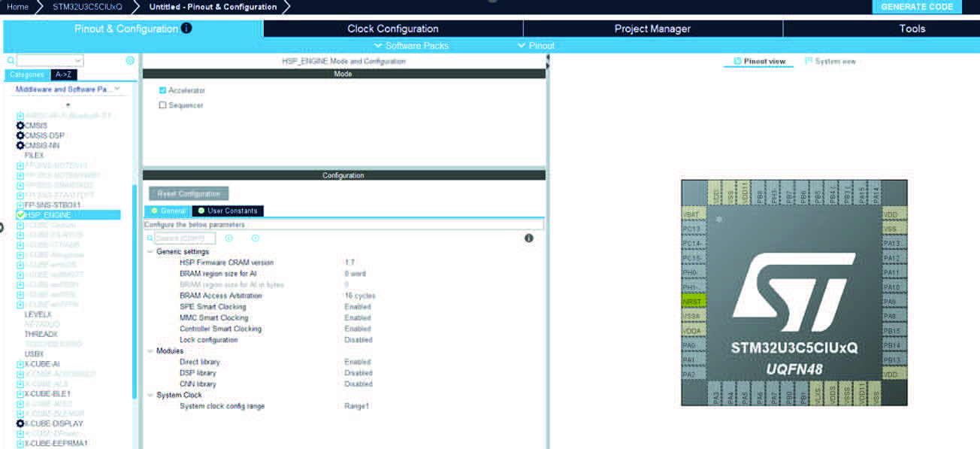Click Untitled - Pinout & Configuration breadcrumb
980x449 pixels.
(213, 7)
